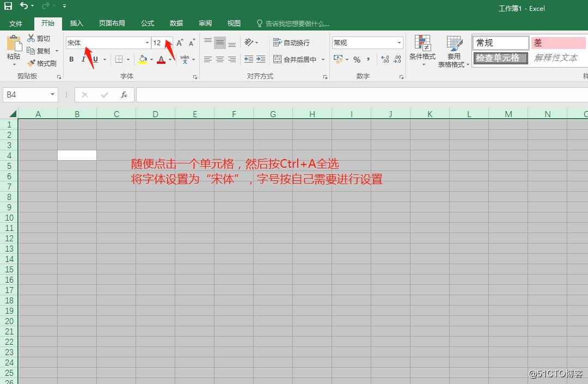Open Format as Table (套用表格格式)
This screenshot has height=384, width=588.
pyautogui.click(x=454, y=51)
